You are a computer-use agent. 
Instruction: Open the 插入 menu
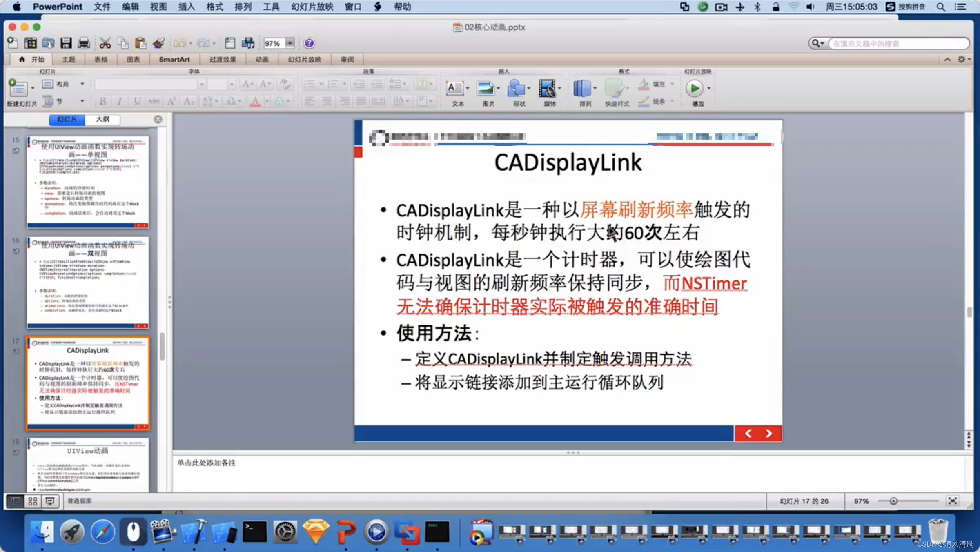coord(186,7)
